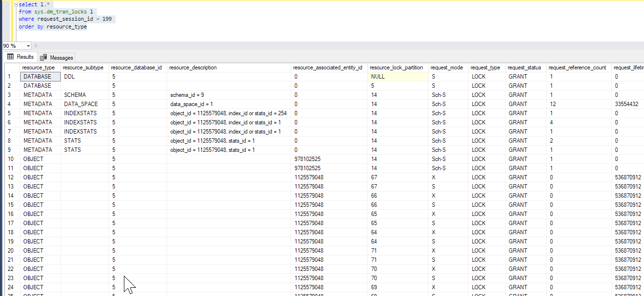Screen dimensions: 644x296
Task: Click reference count 4 in row 6
Action: [579, 122]
